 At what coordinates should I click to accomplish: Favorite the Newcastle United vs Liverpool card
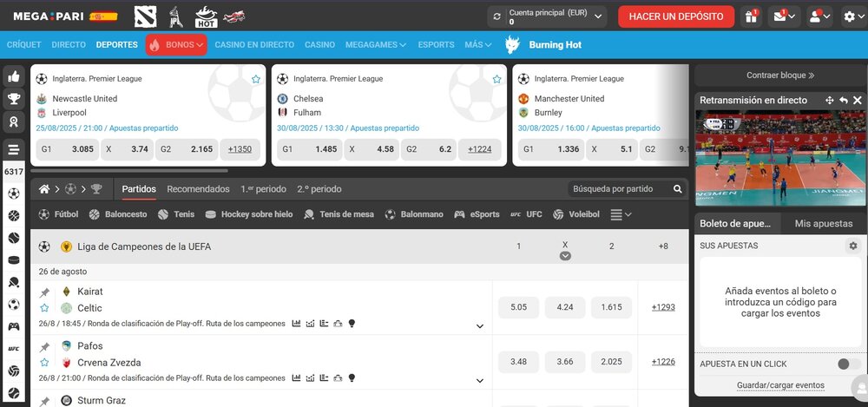pyautogui.click(x=256, y=79)
